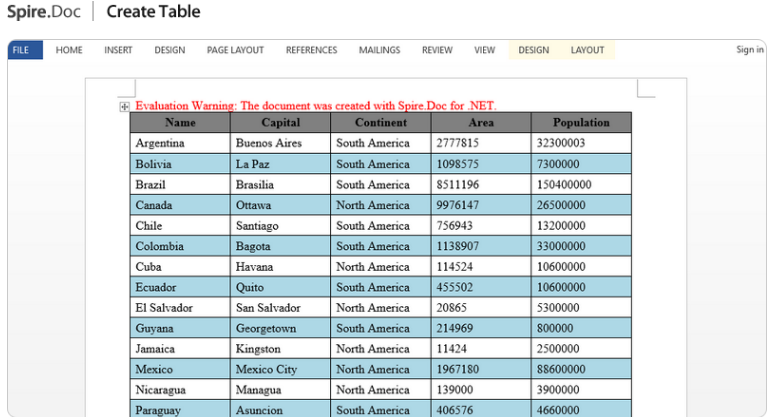This screenshot has width=768, height=417.
Task: Click the Cuba cell
Action: 180,267
